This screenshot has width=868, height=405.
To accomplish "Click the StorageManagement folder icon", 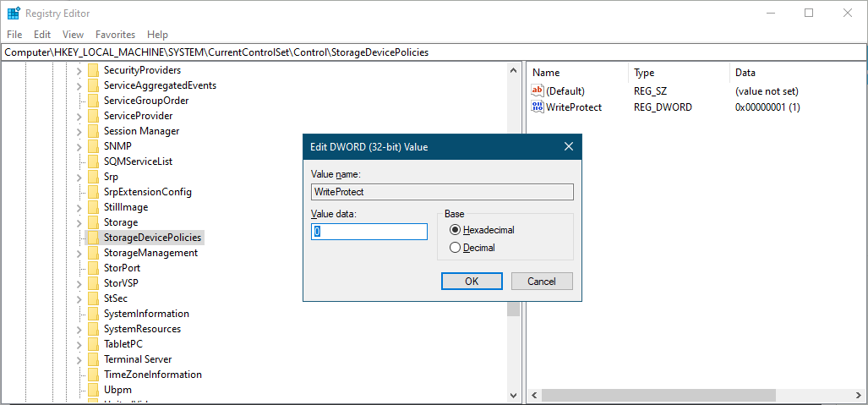I will point(93,253).
